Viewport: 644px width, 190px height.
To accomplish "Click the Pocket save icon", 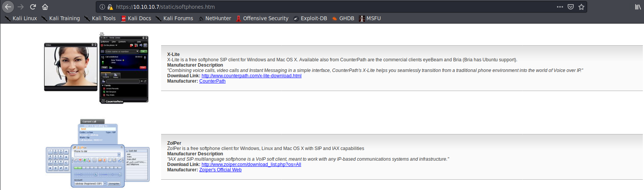I will click(x=571, y=7).
